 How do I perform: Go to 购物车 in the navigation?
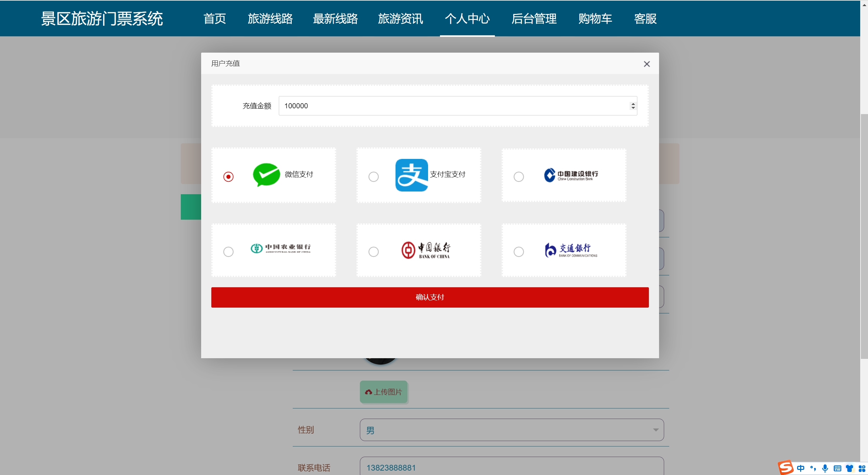(x=595, y=19)
